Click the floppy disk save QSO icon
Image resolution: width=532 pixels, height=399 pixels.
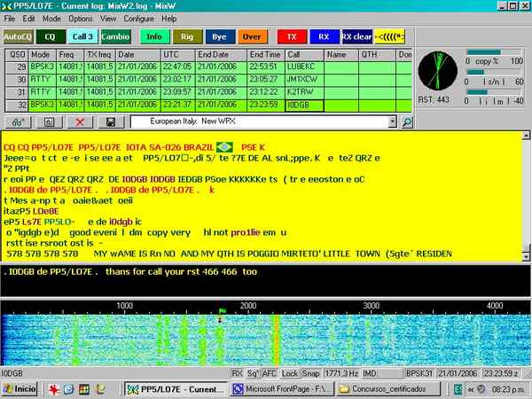[111, 121]
